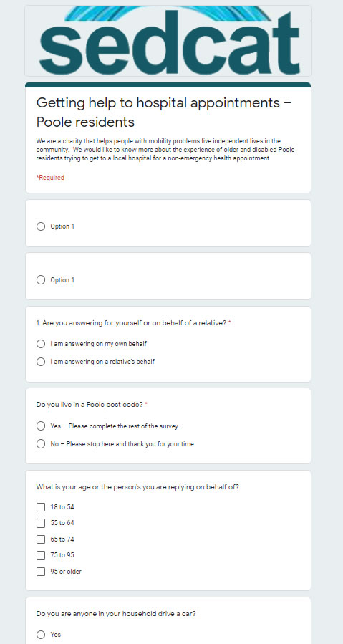The height and width of the screenshot is (644, 343).
Task: Click the red '*Required' notice
Action: click(x=50, y=178)
